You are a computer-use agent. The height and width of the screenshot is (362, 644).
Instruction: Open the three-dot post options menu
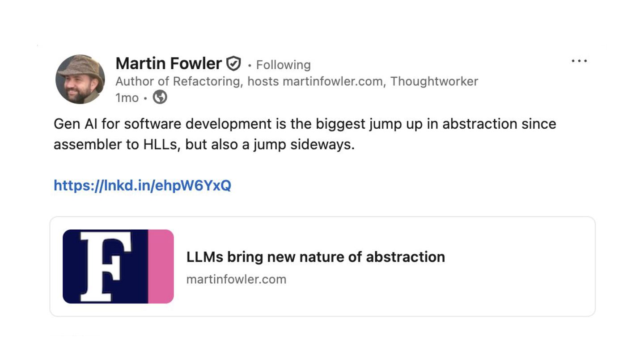coord(579,61)
